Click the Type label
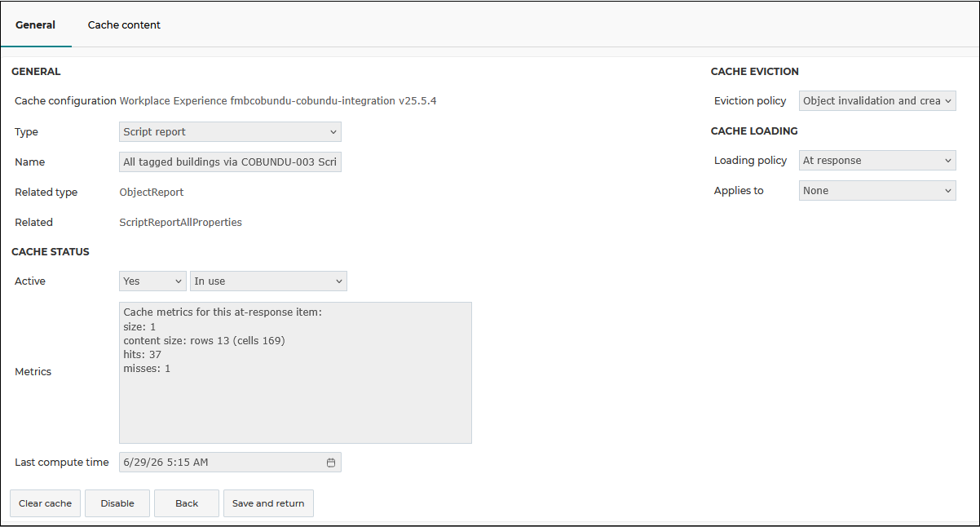980x527 pixels. click(x=27, y=132)
